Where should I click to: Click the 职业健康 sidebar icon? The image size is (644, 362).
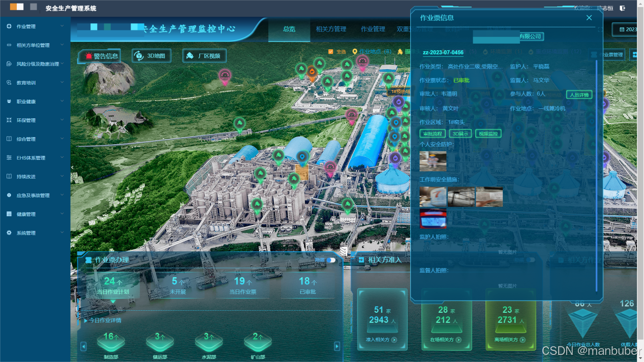[x=9, y=102]
